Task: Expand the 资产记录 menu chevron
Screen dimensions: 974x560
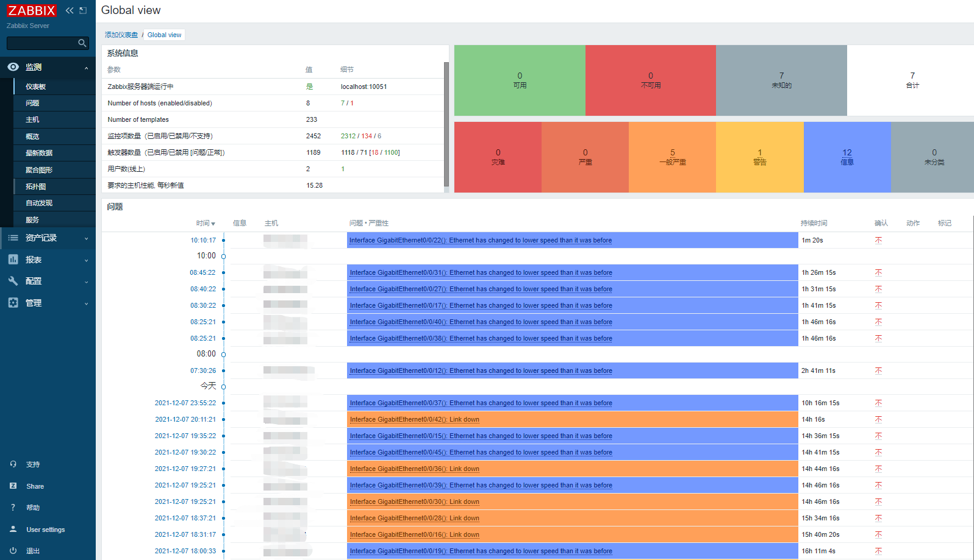Action: click(86, 238)
